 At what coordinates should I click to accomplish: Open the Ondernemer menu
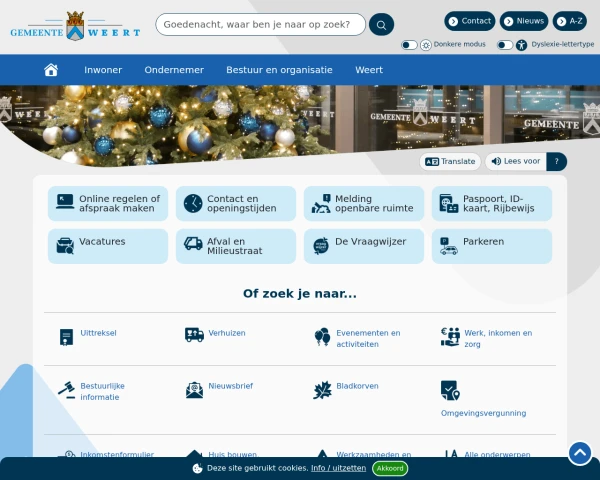(174, 70)
